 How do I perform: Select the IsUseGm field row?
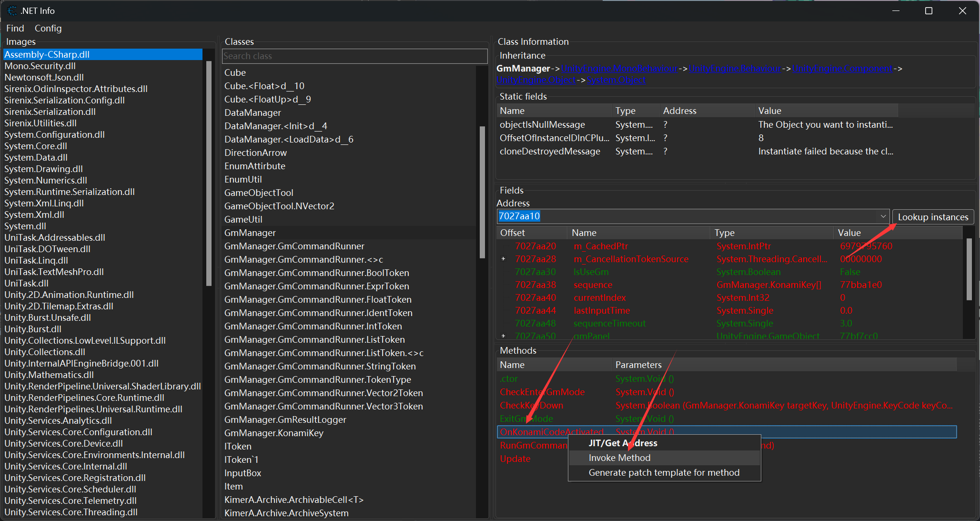(x=729, y=272)
